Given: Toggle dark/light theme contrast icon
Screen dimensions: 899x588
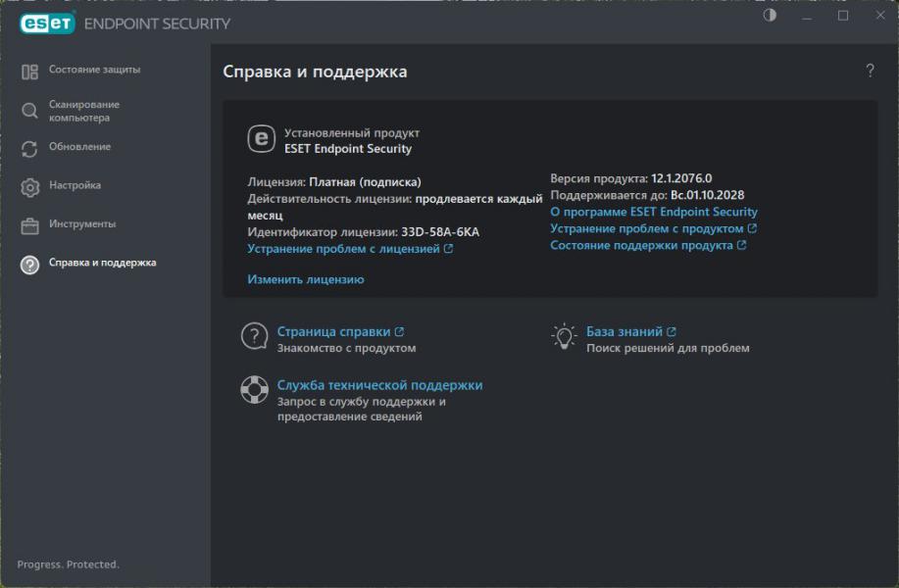Looking at the screenshot, I should point(770,16).
